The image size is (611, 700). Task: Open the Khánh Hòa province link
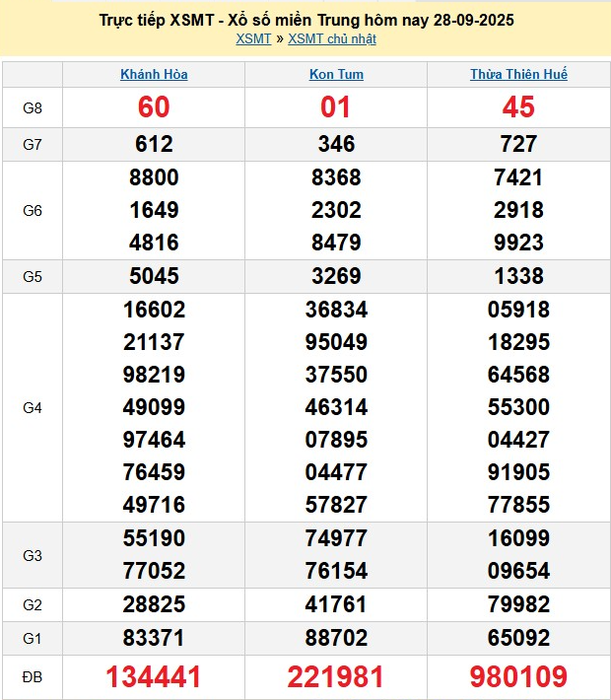154,75
